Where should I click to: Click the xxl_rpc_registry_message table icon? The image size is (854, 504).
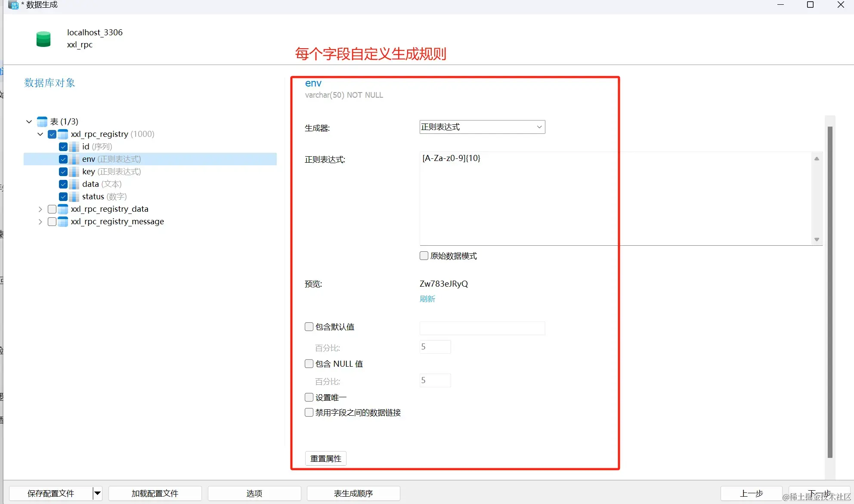tap(63, 222)
